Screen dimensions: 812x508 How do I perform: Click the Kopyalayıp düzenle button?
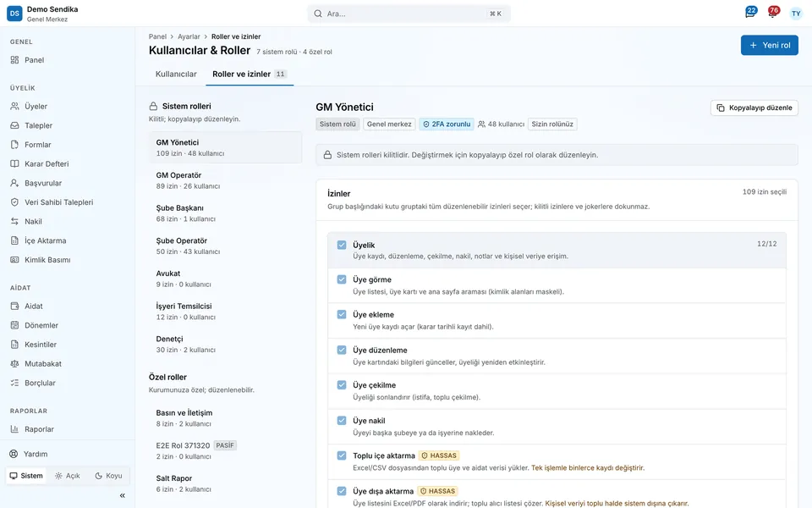point(754,108)
